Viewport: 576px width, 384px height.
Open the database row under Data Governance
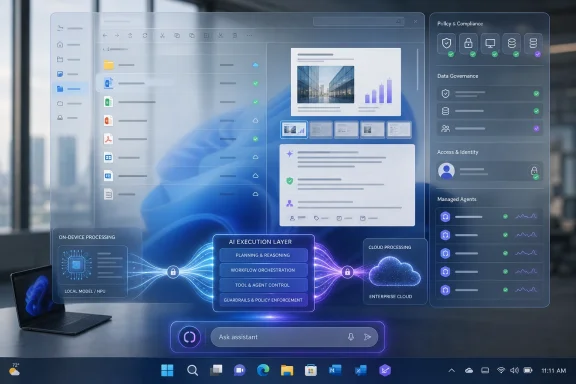pyautogui.click(x=490, y=111)
